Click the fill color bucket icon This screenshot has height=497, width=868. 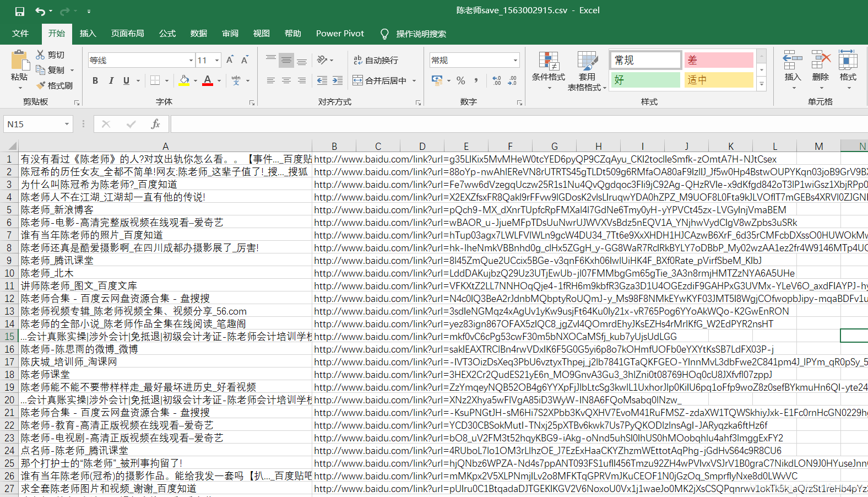(x=185, y=80)
